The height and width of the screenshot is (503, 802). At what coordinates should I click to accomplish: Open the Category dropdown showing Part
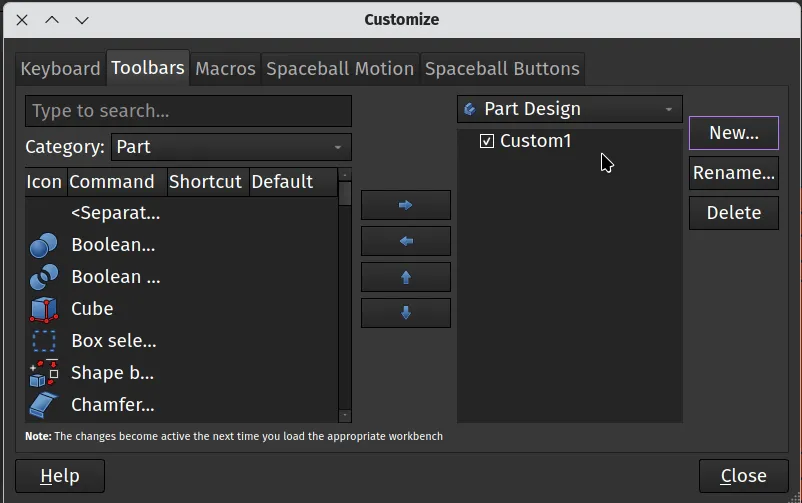[231, 147]
